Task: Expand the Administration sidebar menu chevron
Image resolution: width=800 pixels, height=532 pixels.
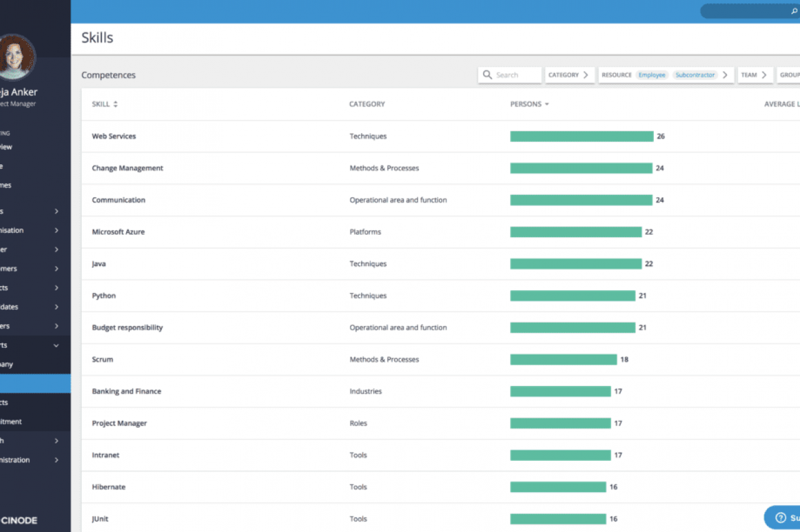Action: pos(56,460)
